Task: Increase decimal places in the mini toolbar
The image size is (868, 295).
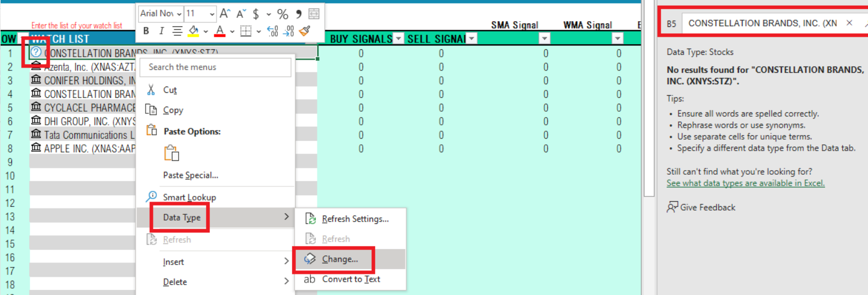Action: click(273, 31)
